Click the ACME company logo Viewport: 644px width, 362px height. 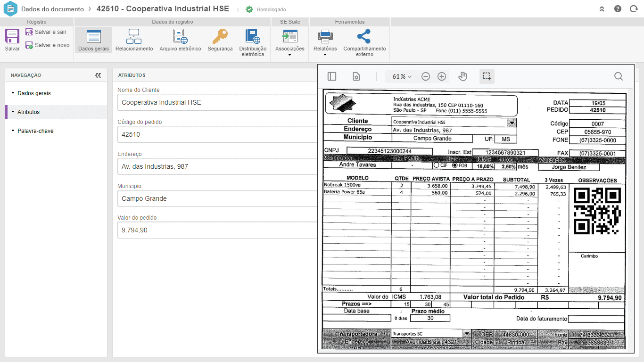pyautogui.click(x=343, y=104)
